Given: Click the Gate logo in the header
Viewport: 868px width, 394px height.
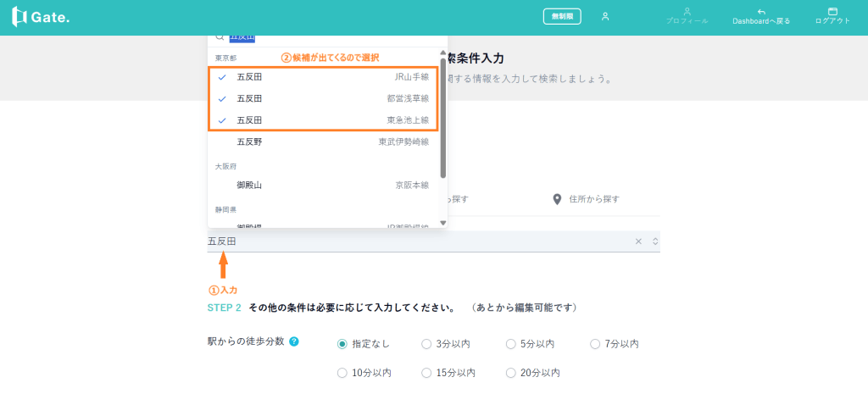Looking at the screenshot, I should click(x=41, y=17).
